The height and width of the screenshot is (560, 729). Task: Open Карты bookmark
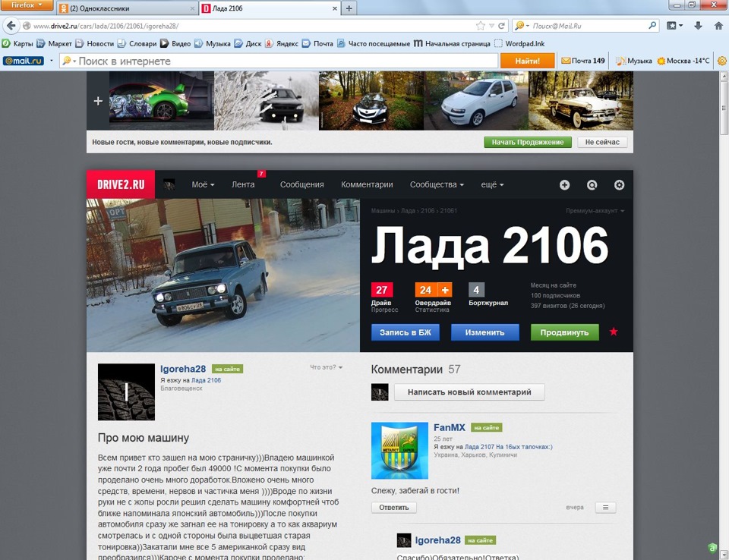tap(17, 44)
